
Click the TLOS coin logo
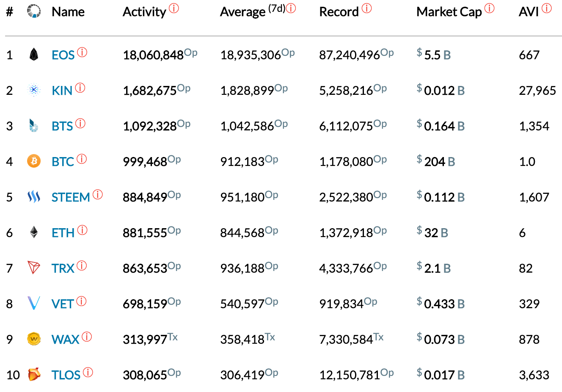[x=34, y=375]
